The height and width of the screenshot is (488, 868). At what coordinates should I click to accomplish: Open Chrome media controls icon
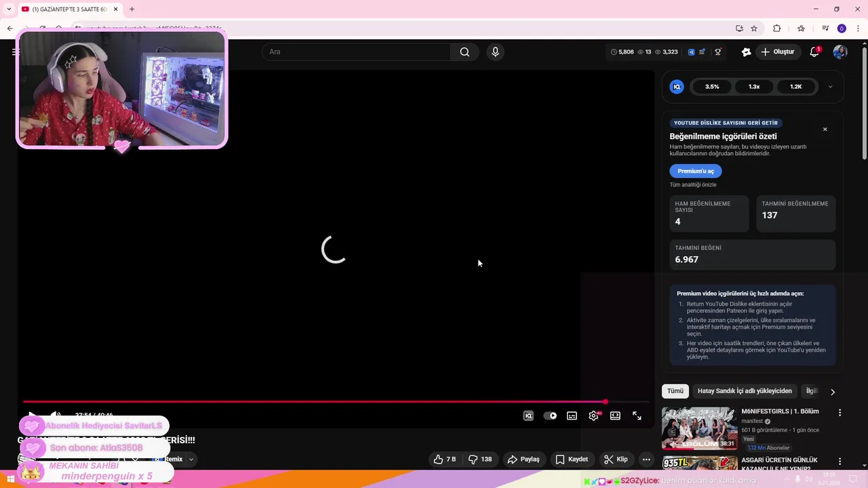click(x=825, y=28)
